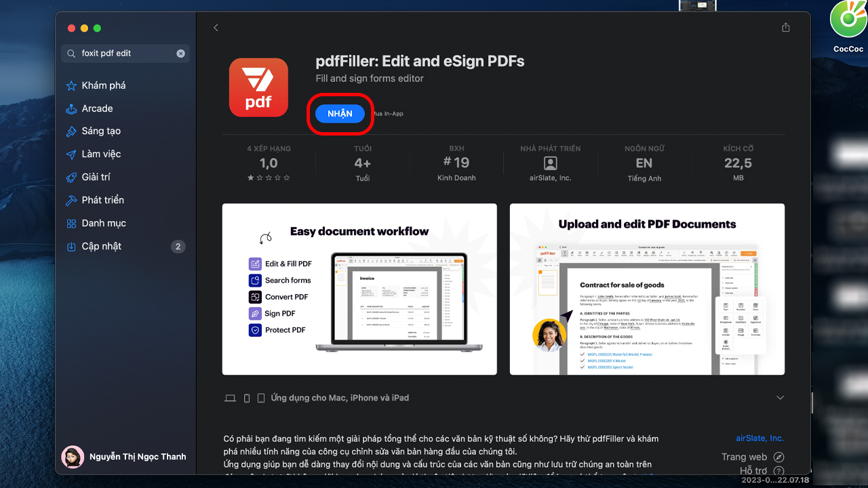Click the user profile avatar

point(73,457)
